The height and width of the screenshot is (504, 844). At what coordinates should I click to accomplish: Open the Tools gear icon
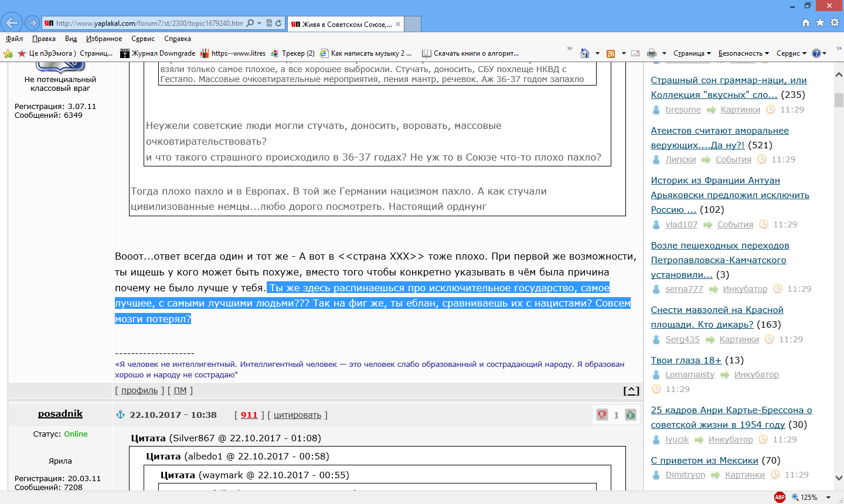(x=835, y=23)
